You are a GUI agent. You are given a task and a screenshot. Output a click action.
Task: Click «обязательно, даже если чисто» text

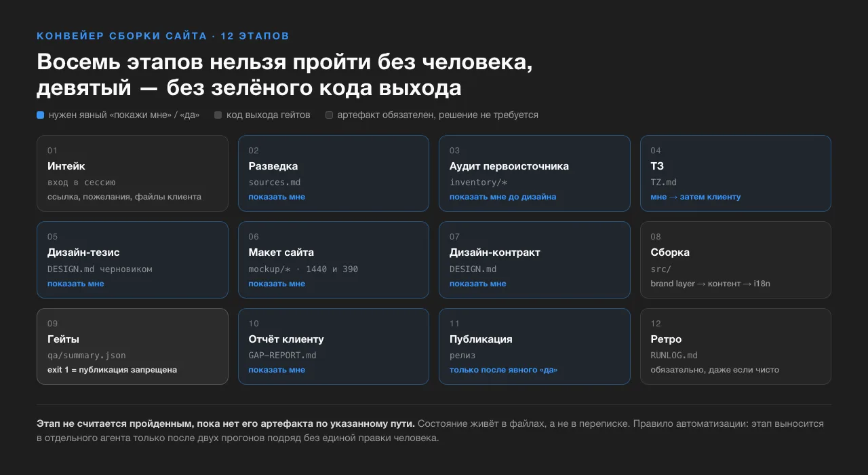[x=715, y=370]
